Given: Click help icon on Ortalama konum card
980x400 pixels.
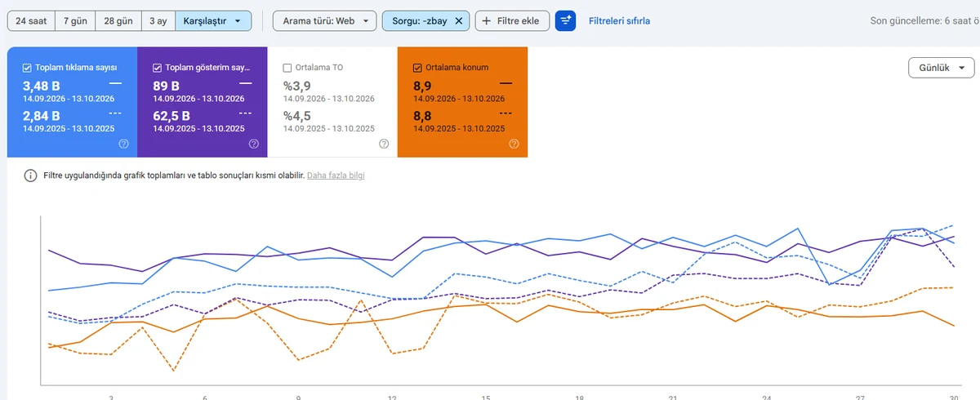Looking at the screenshot, I should 514,144.
